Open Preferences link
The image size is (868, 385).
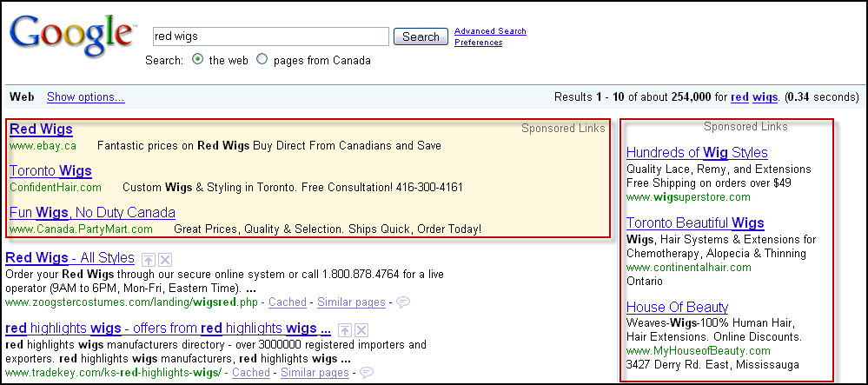pos(478,43)
